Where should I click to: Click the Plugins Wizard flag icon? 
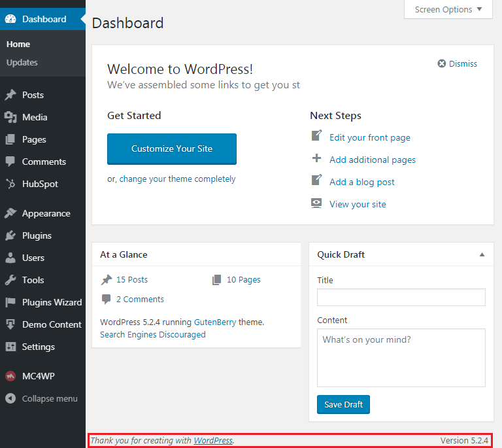point(10,302)
